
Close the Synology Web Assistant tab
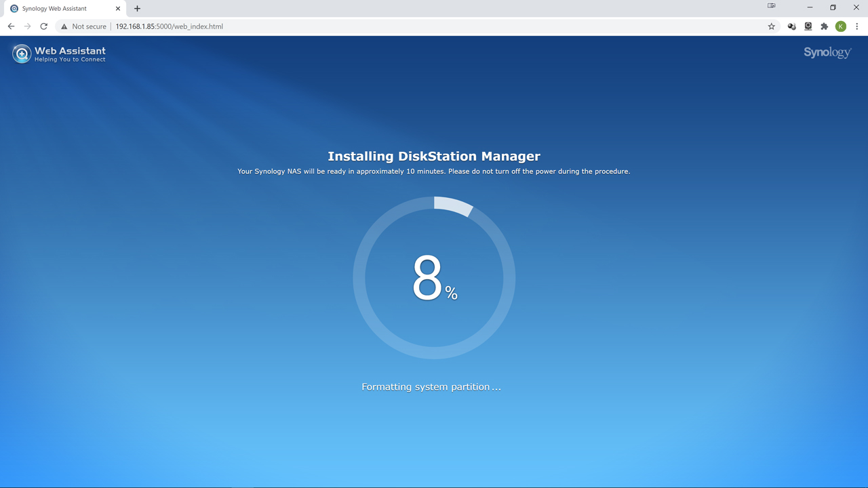coord(118,9)
